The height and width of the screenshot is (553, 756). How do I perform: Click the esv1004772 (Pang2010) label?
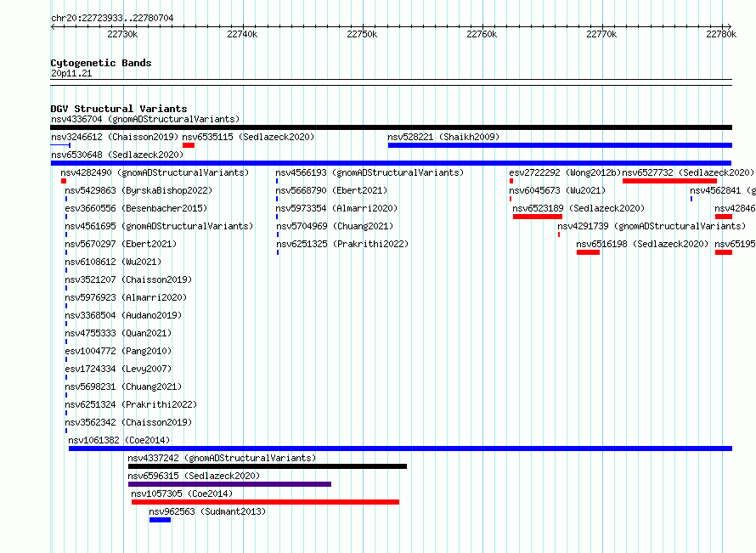(x=118, y=351)
